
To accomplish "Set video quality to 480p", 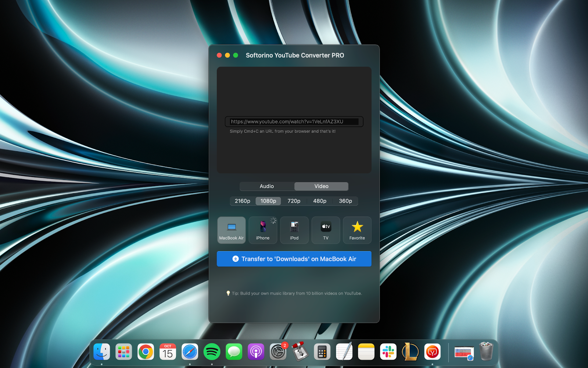I will pyautogui.click(x=320, y=201).
